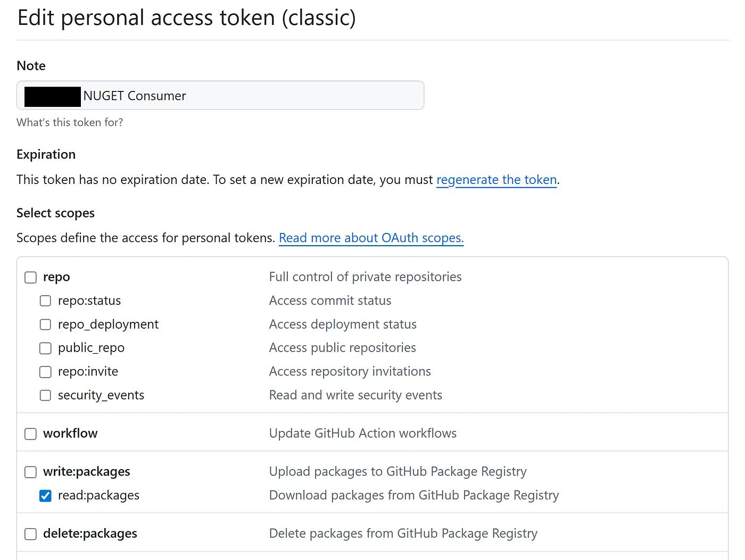Tick the repo_deployment checkbox
Viewport: 745px width, 560px height.
coord(46,324)
